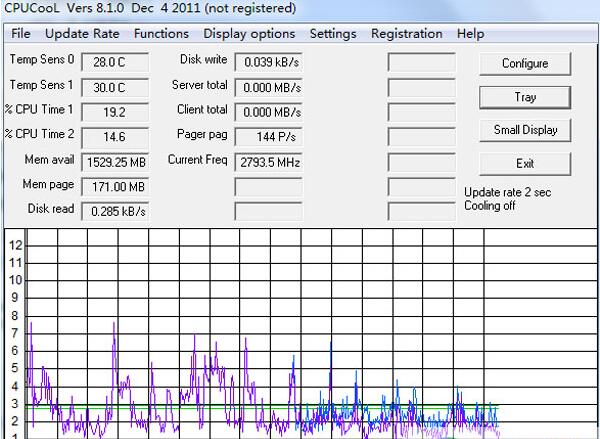Click the Mem avail label

[x=49, y=160]
